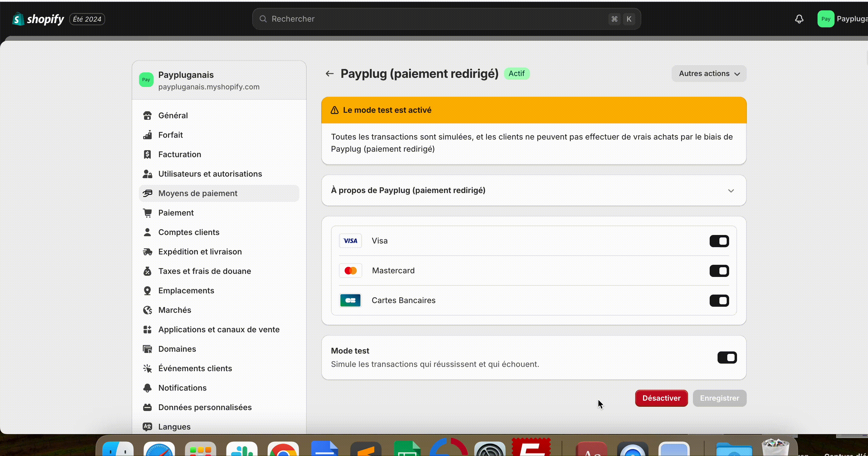This screenshot has width=868, height=456.
Task: Click the Domaines icon in the sidebar
Action: [x=147, y=349]
